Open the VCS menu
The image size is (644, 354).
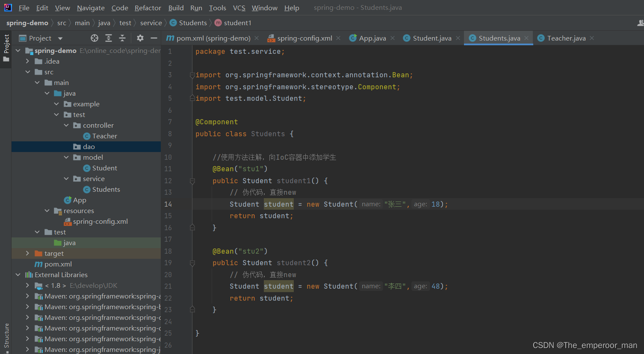coord(239,8)
